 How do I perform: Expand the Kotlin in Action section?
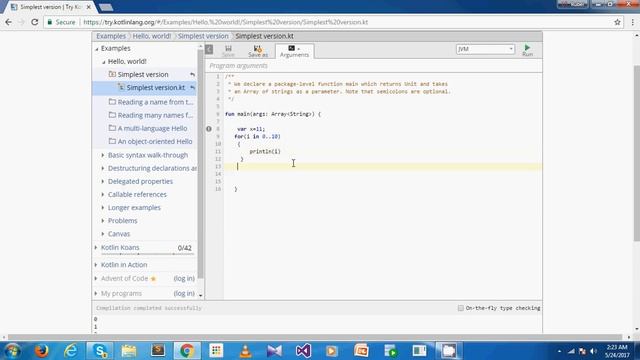tap(96, 265)
